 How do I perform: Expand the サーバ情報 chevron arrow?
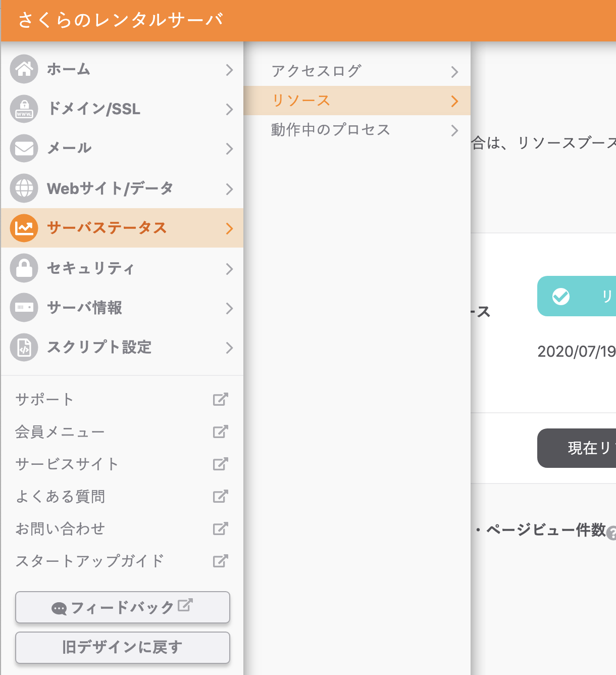(x=229, y=308)
